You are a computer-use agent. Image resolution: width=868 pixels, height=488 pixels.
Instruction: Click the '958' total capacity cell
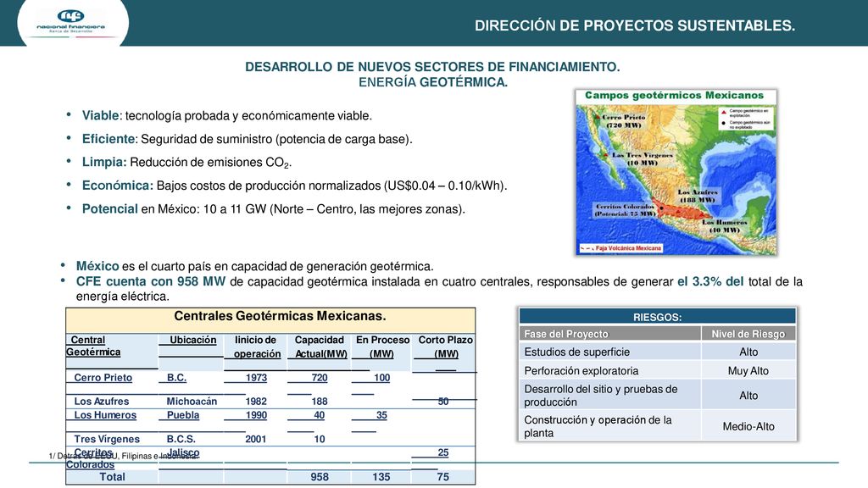click(x=320, y=476)
